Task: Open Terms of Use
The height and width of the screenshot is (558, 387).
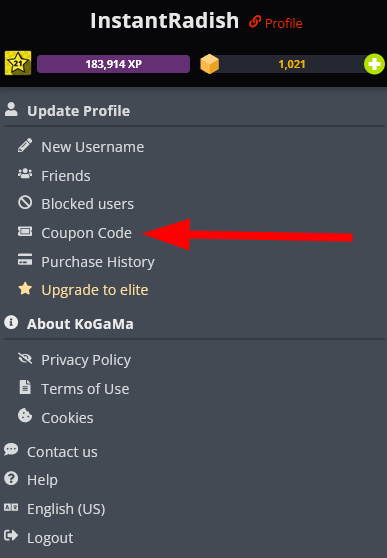Action: pyautogui.click(x=85, y=389)
